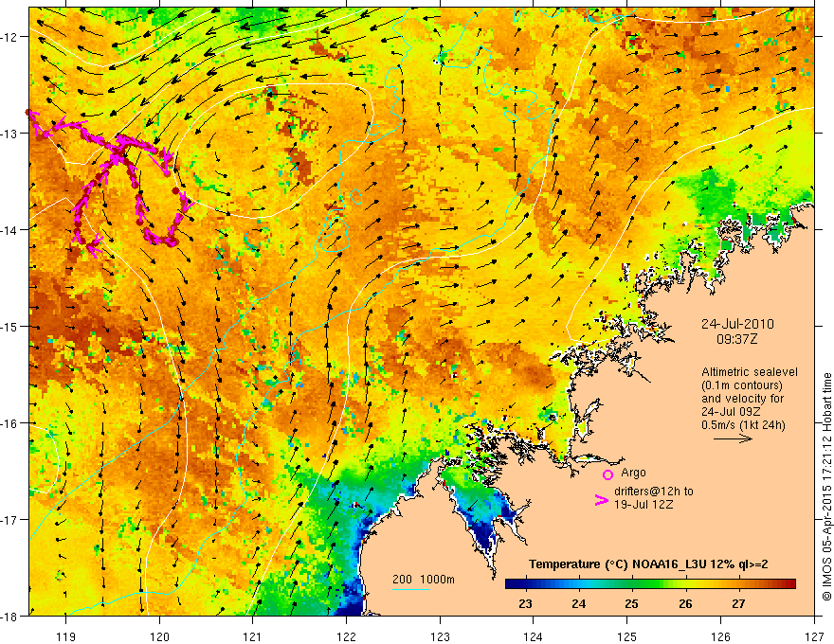Click the vertical IMOS copyright timestamp text

(x=827, y=487)
